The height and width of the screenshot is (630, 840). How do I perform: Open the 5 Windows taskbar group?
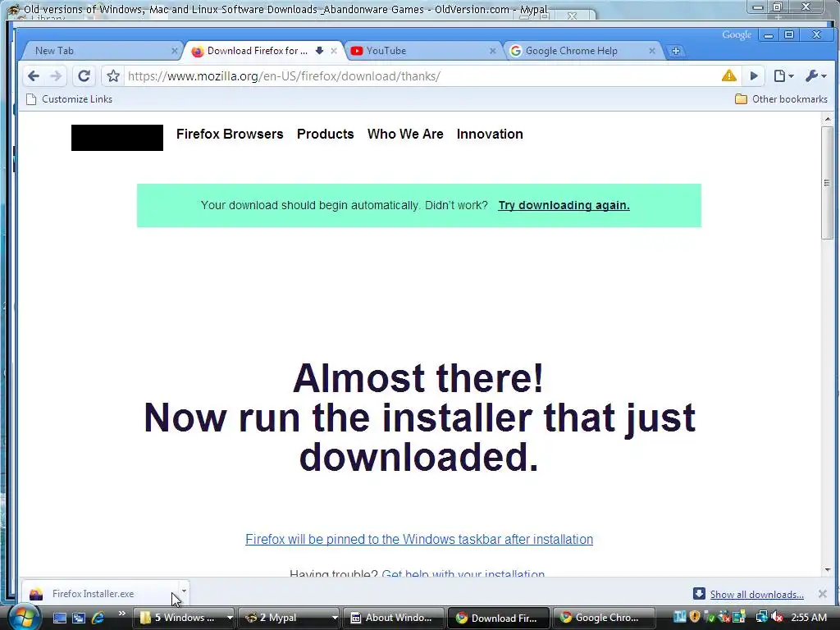185,618
